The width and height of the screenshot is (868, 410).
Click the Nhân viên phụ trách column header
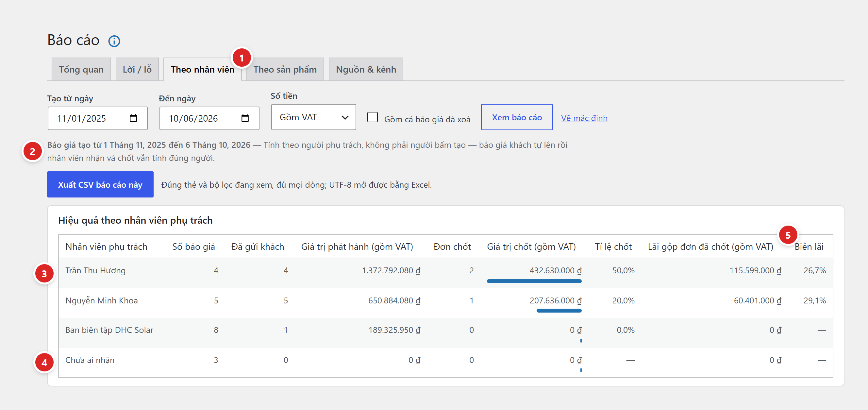pos(107,247)
